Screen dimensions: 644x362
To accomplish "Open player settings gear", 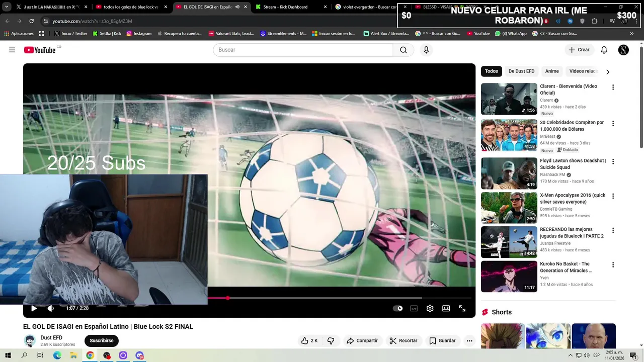I will tap(430, 308).
